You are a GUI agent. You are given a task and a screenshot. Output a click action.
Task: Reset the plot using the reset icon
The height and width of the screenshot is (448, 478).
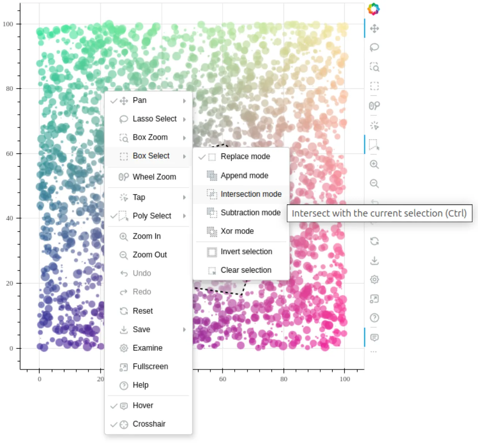point(374,242)
